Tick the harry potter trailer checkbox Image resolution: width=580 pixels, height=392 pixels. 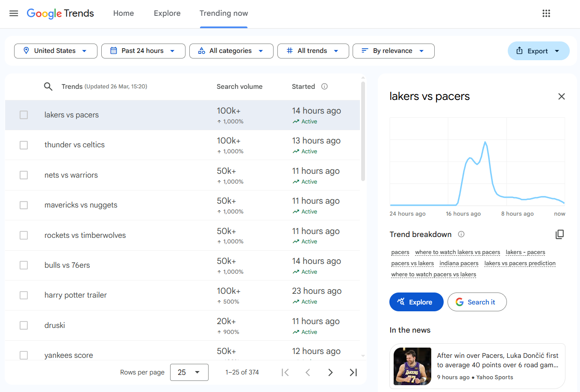[24, 295]
